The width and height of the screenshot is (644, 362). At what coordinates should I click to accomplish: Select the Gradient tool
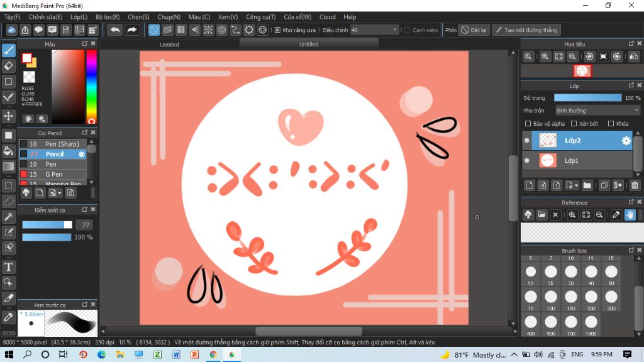(x=9, y=166)
